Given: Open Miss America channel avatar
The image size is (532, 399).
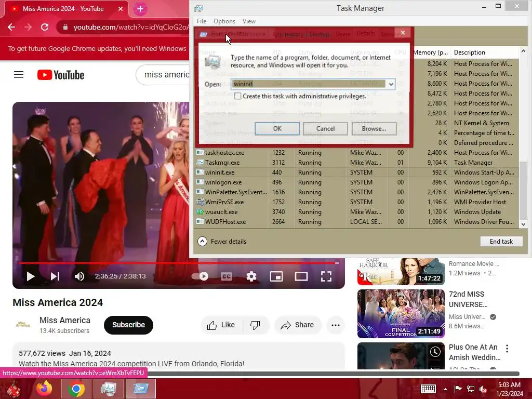Looking at the screenshot, I should (x=23, y=325).
